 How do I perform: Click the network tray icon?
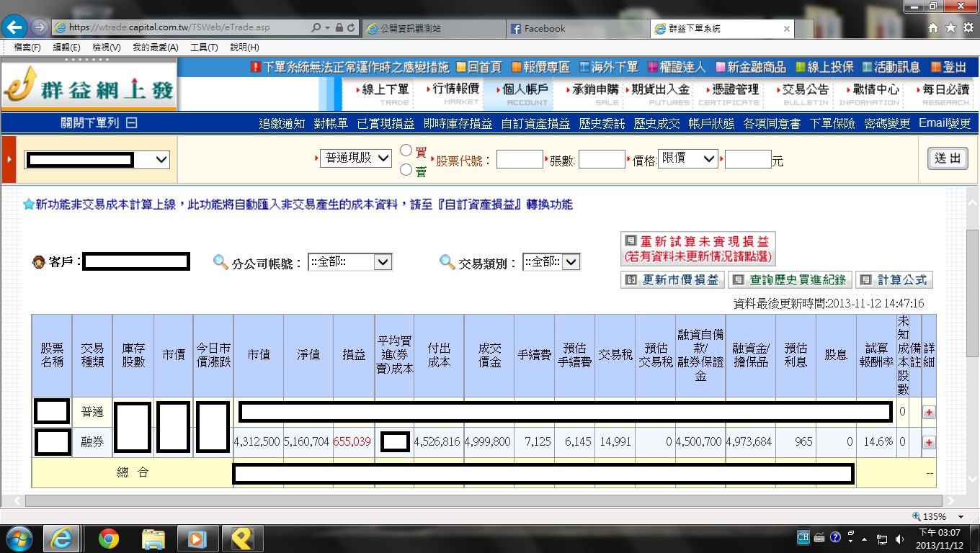(881, 539)
